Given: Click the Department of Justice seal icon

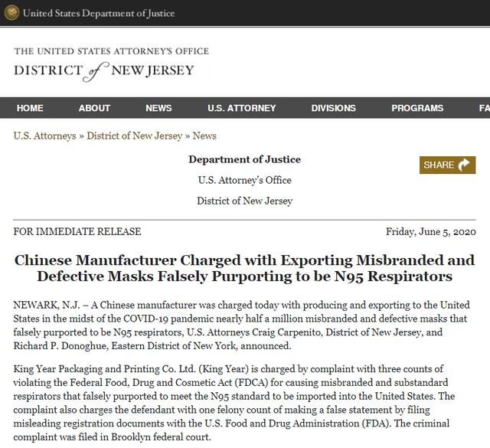Looking at the screenshot, I should pos(11,13).
